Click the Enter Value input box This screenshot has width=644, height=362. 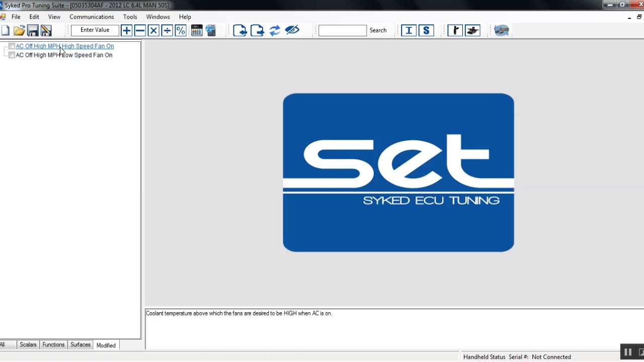pos(95,30)
